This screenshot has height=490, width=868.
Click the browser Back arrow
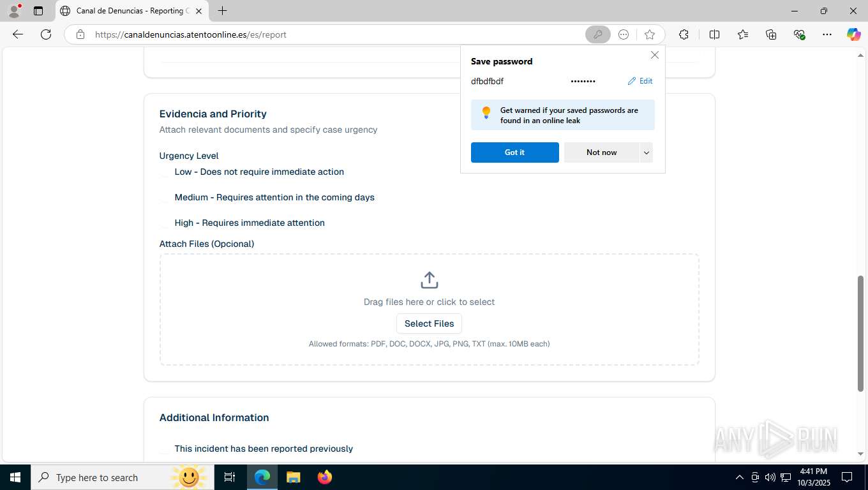(18, 34)
